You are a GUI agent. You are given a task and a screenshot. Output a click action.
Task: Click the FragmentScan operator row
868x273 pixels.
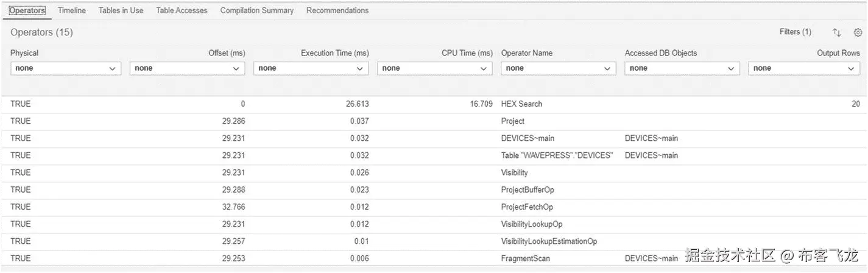(525, 258)
